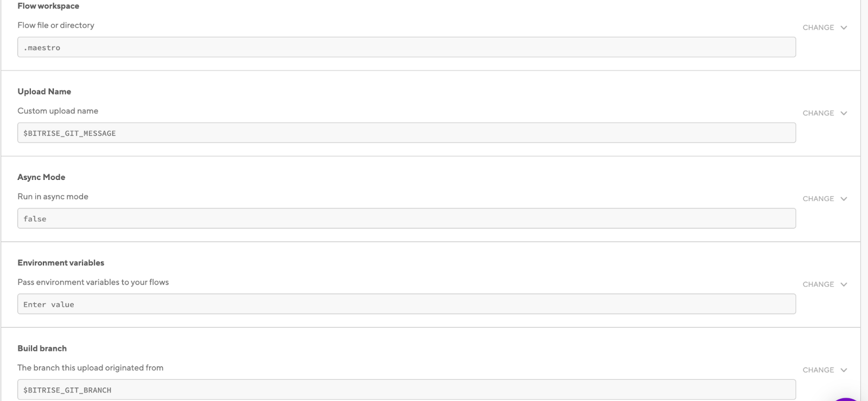Image resolution: width=868 pixels, height=401 pixels.
Task: Click the .maestro flow file input
Action: 407,47
